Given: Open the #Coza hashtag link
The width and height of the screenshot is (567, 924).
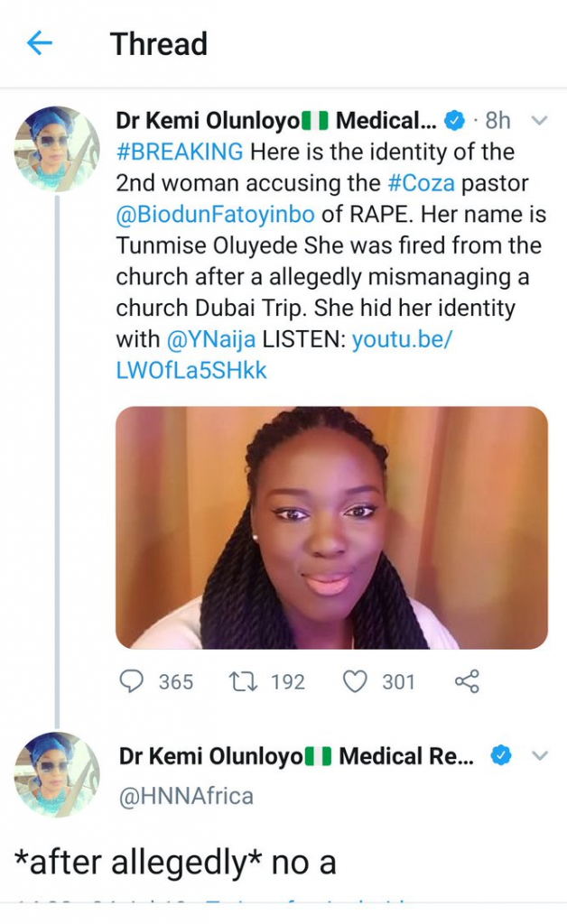Looking at the screenshot, I should pos(423,183).
